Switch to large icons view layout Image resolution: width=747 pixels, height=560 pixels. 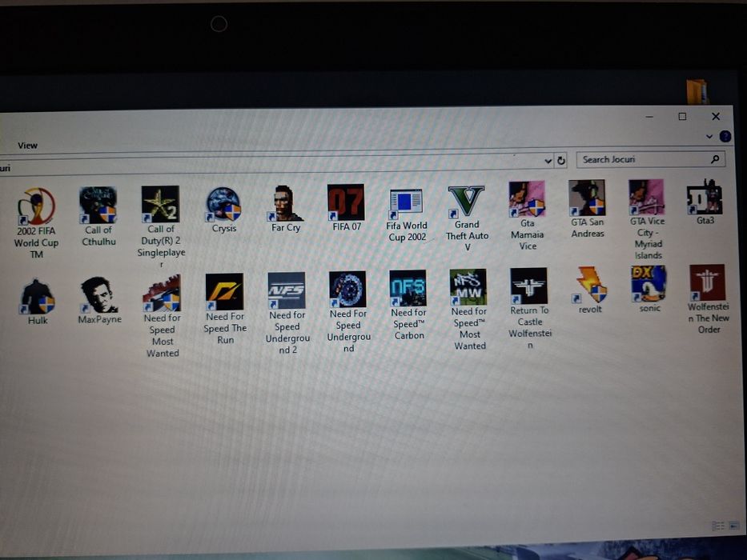[735, 526]
